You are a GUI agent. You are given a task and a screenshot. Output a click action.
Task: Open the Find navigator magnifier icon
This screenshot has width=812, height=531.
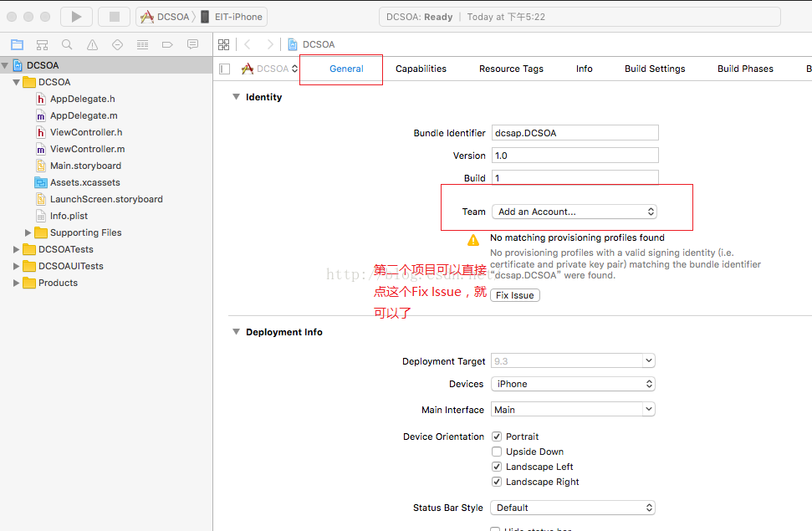click(67, 44)
